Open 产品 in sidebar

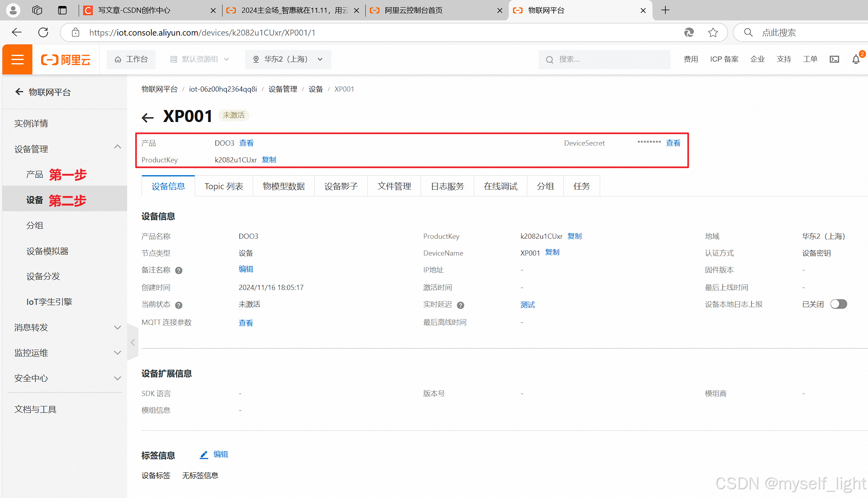coord(34,174)
